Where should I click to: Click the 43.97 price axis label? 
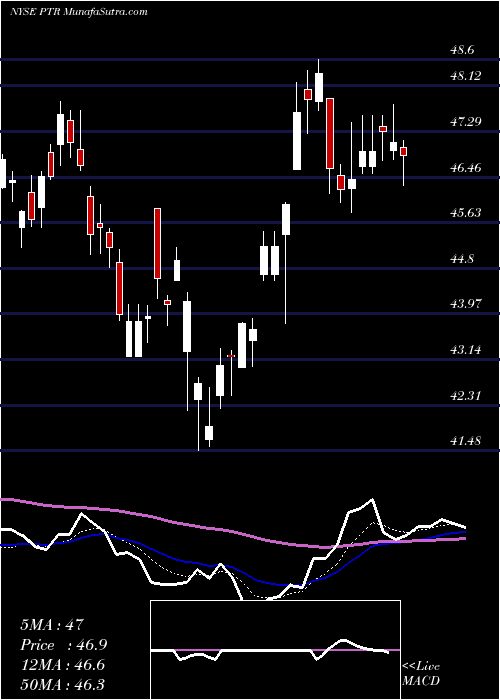(x=467, y=304)
